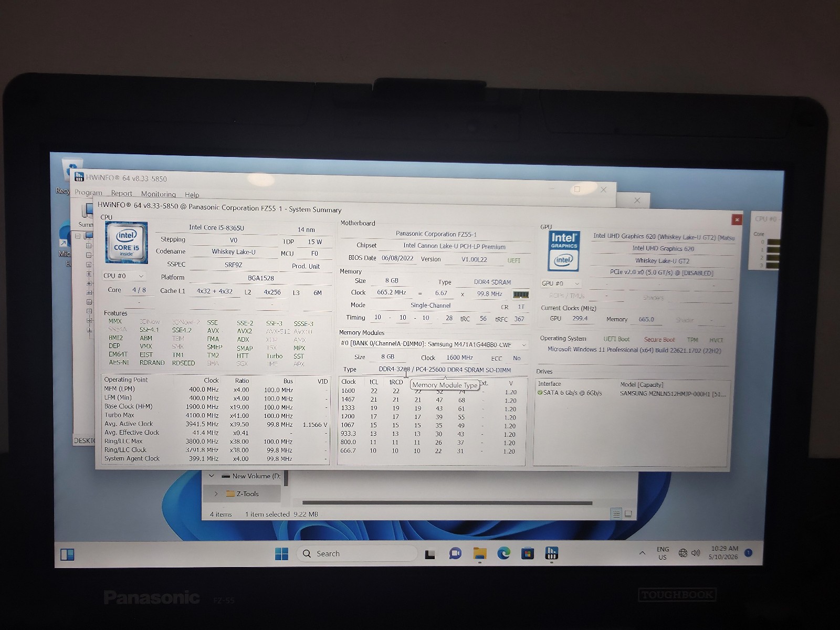The width and height of the screenshot is (840, 630).
Task: Click the SRF9Z SSPEC value
Action: pos(234,265)
